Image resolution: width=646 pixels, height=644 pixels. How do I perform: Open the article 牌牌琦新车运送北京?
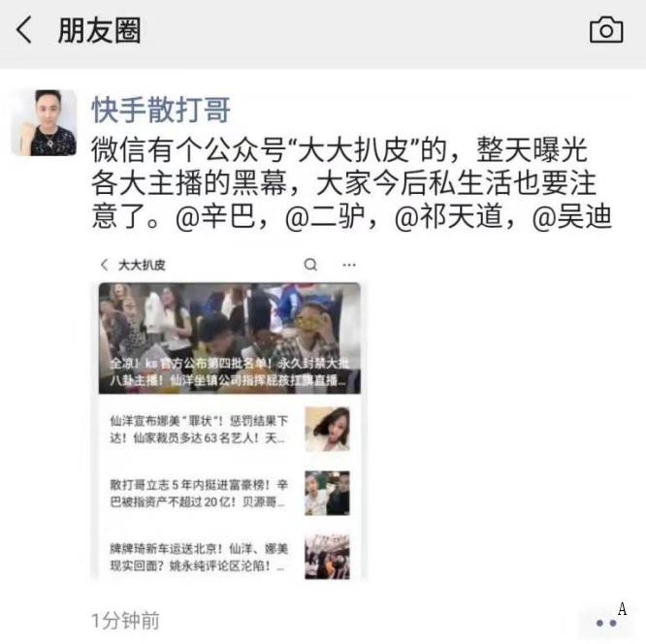pos(199,557)
